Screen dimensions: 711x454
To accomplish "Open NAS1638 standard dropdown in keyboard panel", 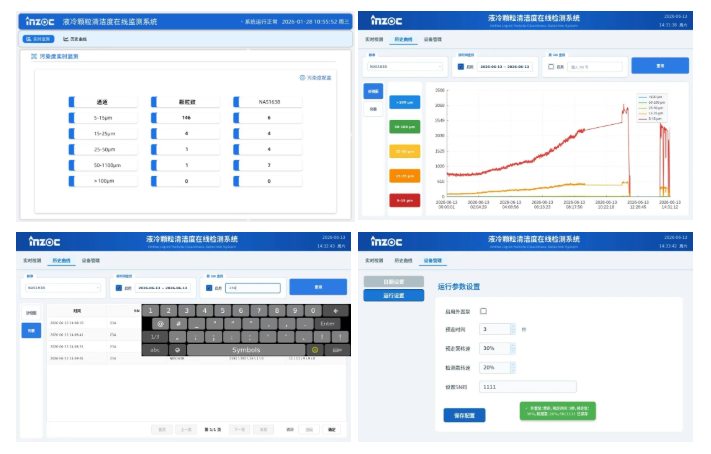I will 63,288.
